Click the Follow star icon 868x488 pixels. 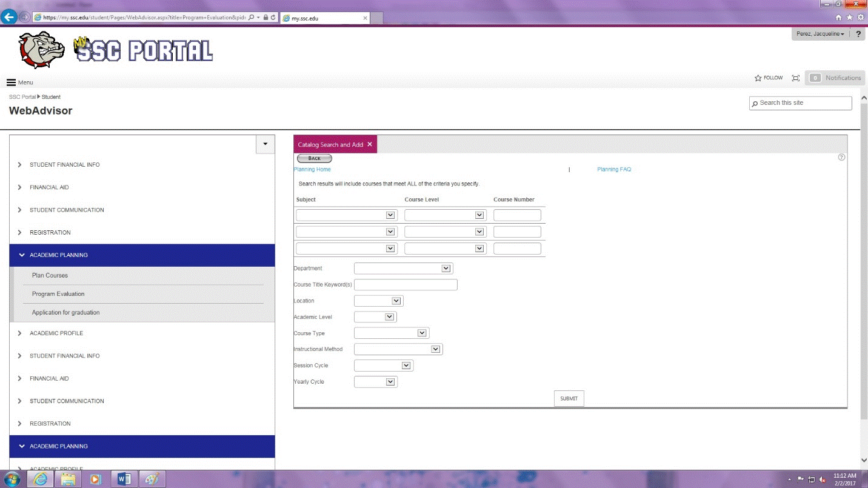click(x=758, y=78)
